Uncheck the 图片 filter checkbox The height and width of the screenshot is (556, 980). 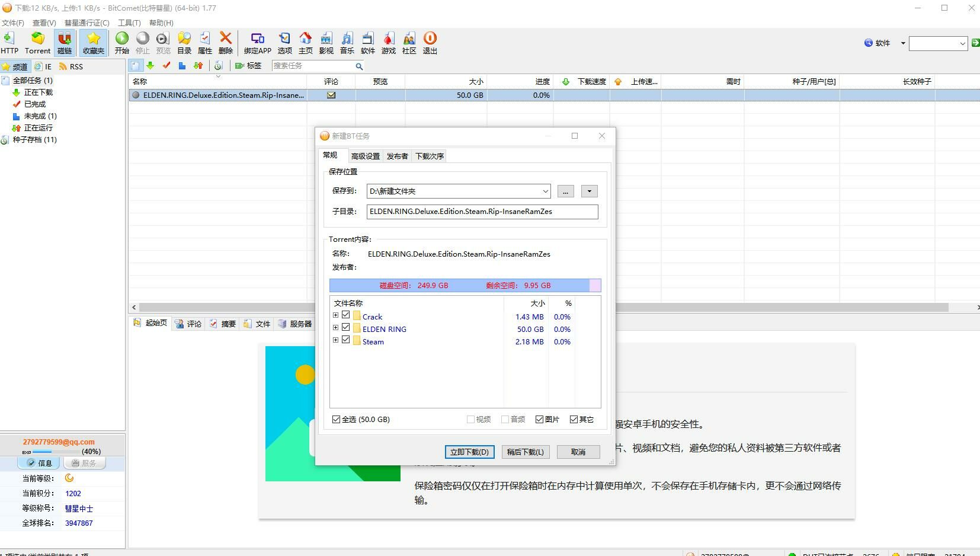click(539, 420)
